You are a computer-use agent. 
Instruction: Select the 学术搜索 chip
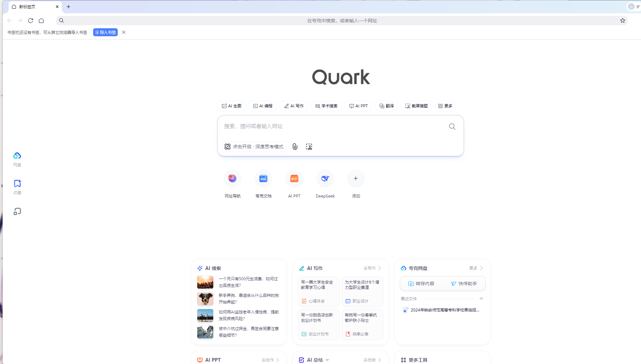click(326, 106)
